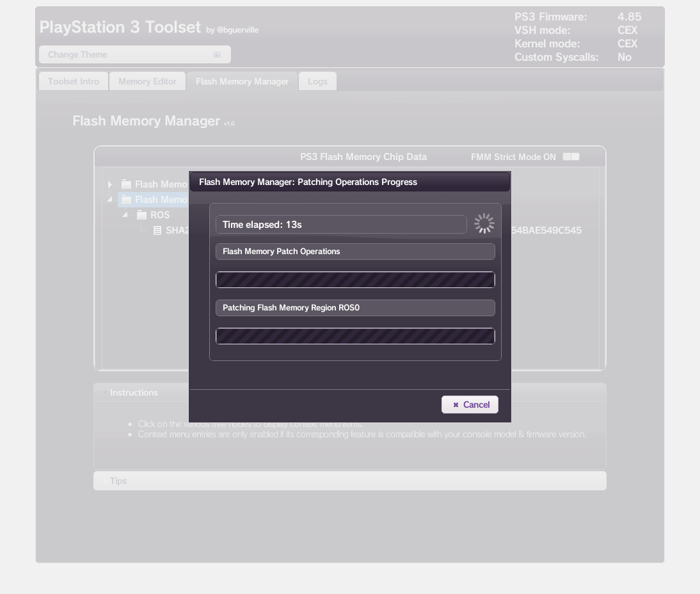Click the folder icon of the collapsed Flash Memory node
Viewport: 700px width, 594px height.
[126, 184]
